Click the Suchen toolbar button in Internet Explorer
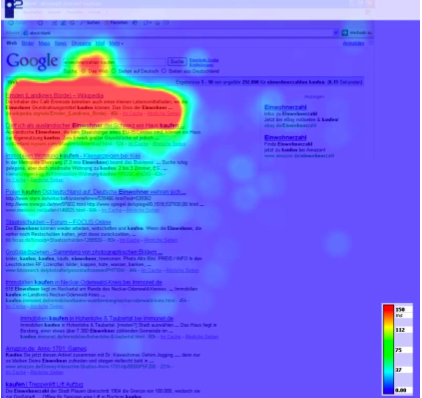This screenshot has height=398, width=422. point(89,23)
